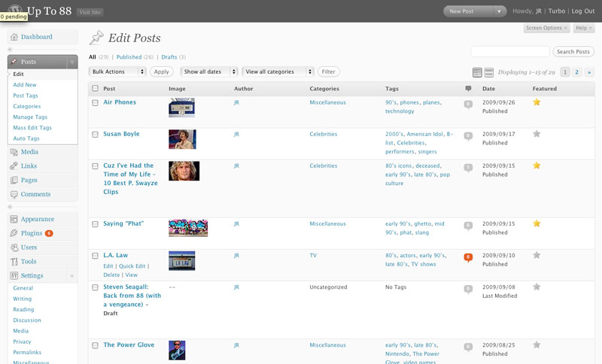Screen dimensions: 602x364
Task: Toggle featured star for Susan Boyle post
Action: coord(537,134)
